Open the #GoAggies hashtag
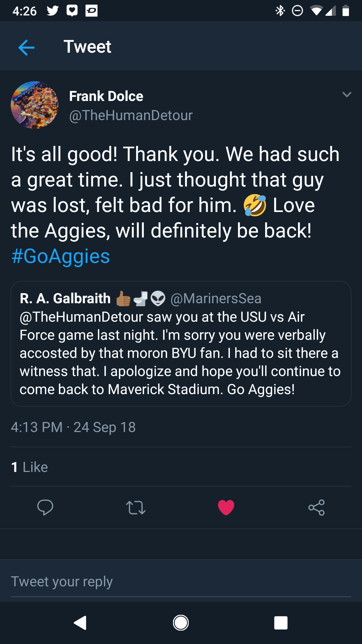The width and height of the screenshot is (362, 644). 61,256
